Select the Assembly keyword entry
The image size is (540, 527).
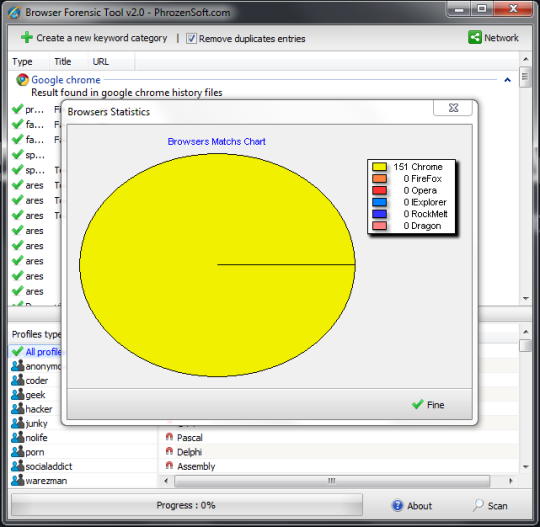click(196, 467)
